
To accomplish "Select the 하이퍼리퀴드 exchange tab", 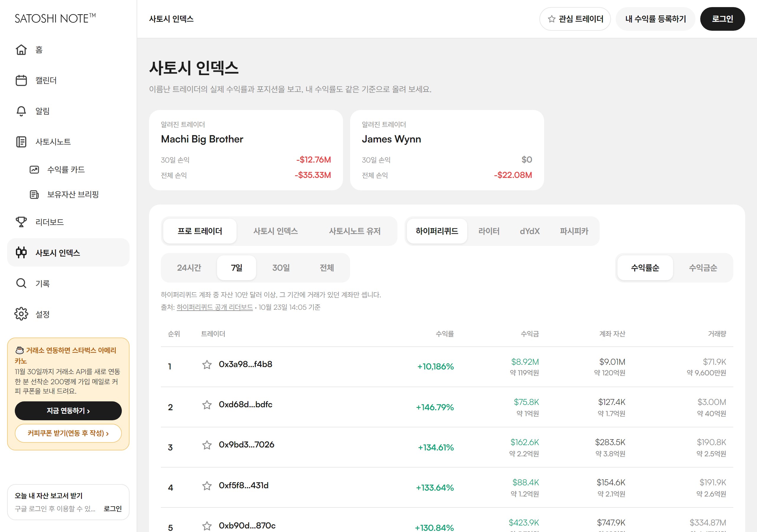I will click(x=437, y=231).
